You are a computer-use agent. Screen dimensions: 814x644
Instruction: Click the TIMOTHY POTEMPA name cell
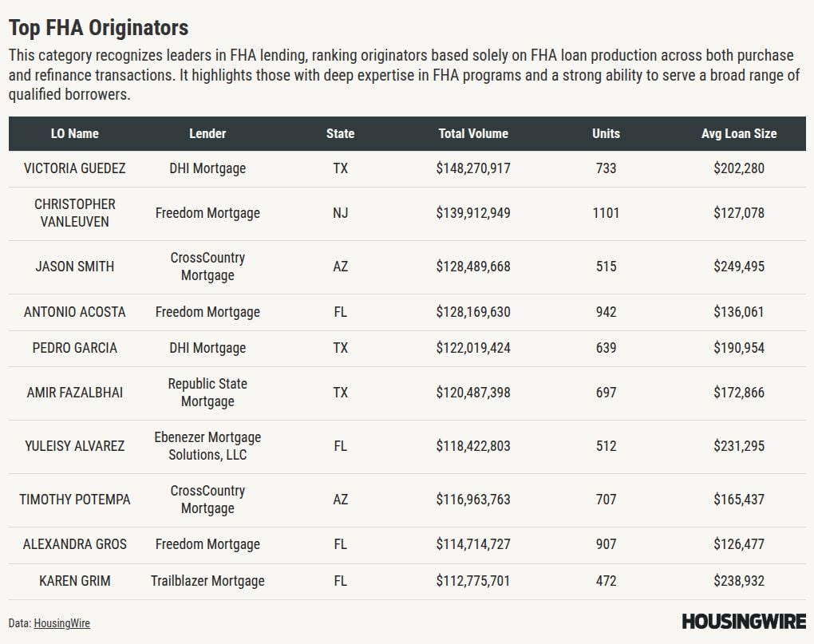75,500
